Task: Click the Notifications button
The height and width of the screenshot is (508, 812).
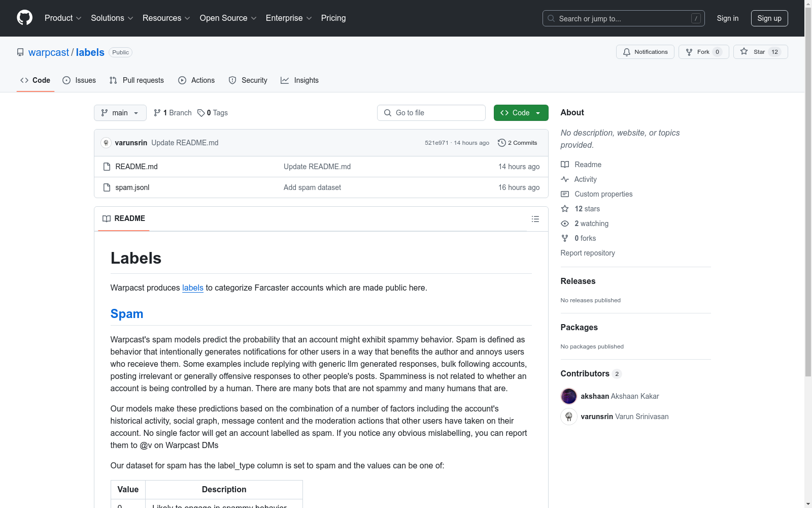Action: [x=645, y=52]
